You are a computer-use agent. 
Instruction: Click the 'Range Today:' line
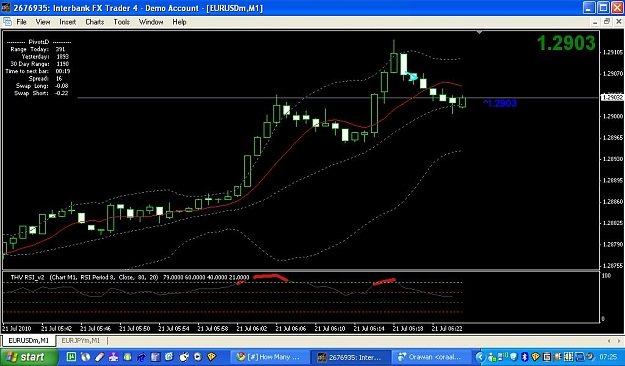click(x=37, y=49)
